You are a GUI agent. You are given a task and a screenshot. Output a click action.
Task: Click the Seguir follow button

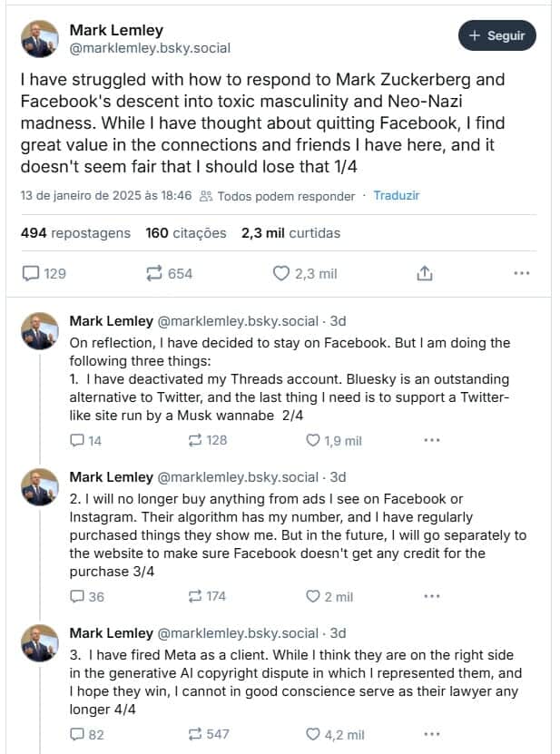pos(497,35)
